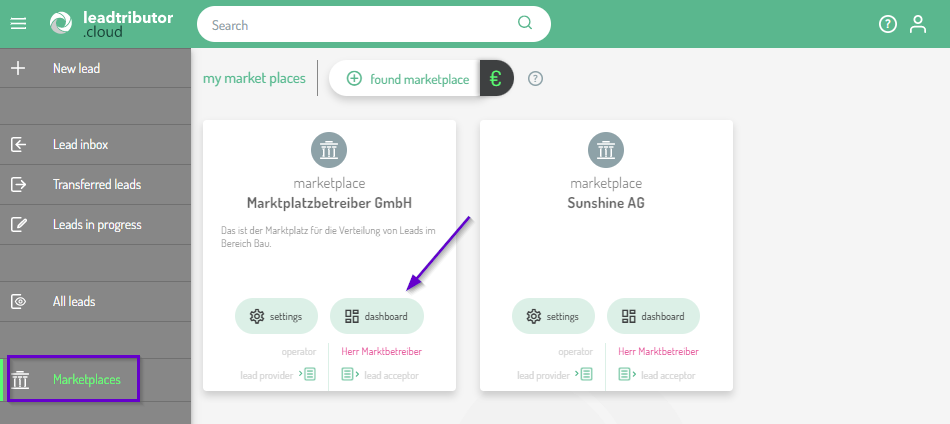Viewport: 950px width, 424px height.
Task: Select New lead in sidebar
Action: pos(76,69)
